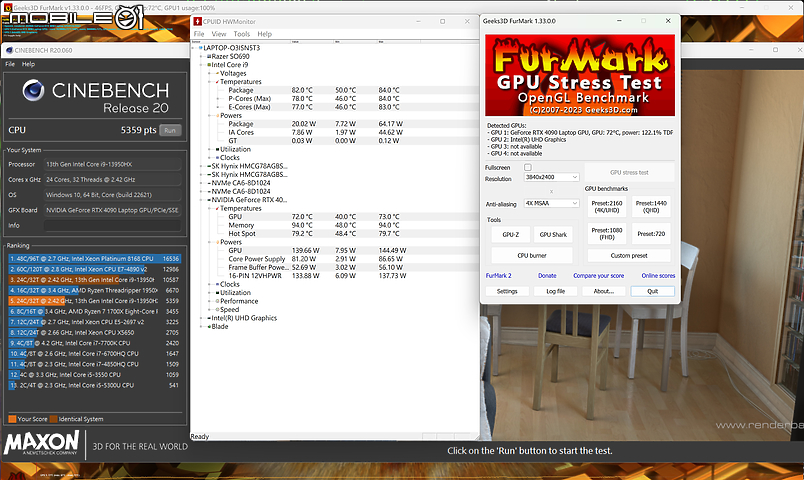Open the Online scores link
Viewport: 804px width, 480px height.
point(658,275)
